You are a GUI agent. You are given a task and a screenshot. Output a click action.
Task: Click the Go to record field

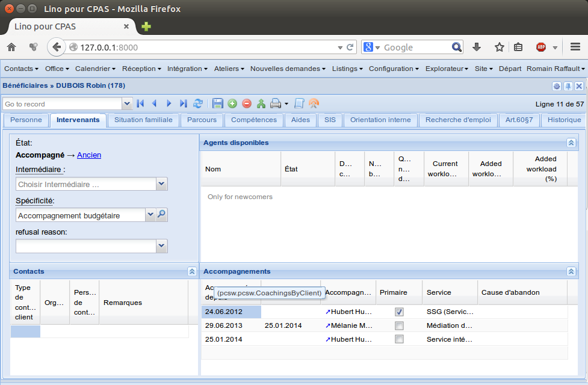click(62, 104)
